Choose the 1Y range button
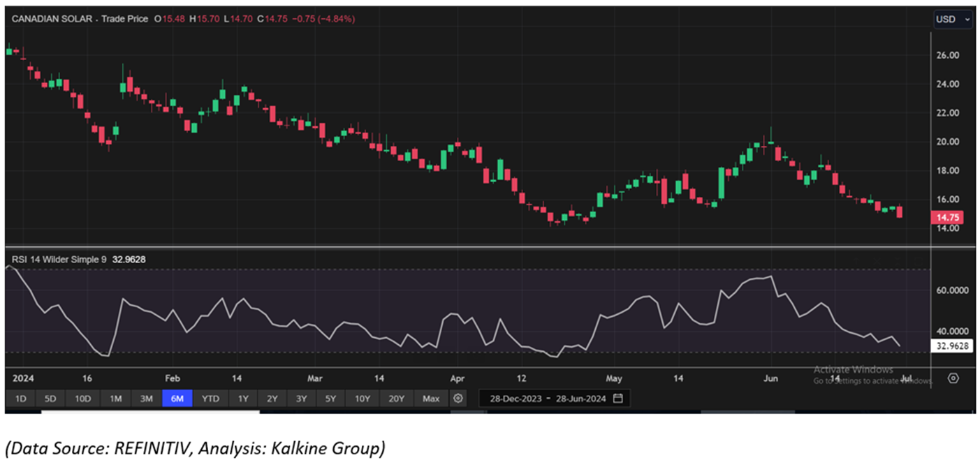 click(243, 399)
